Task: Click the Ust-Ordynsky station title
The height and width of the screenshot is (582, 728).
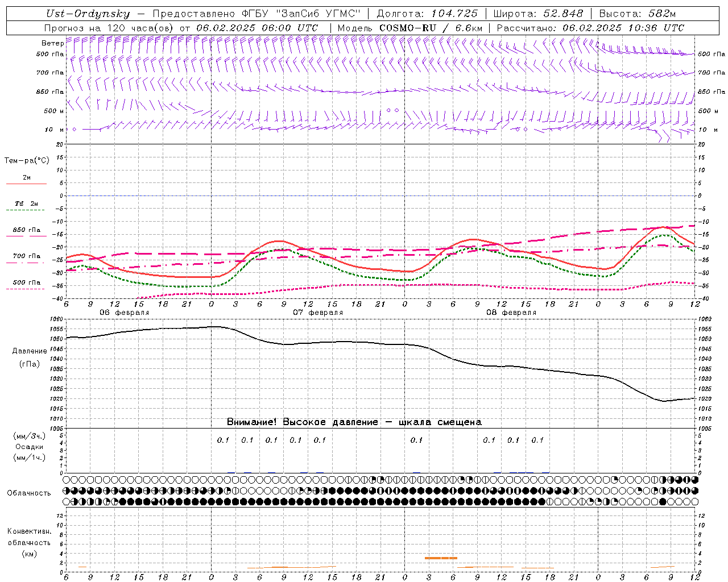Action: coord(88,14)
